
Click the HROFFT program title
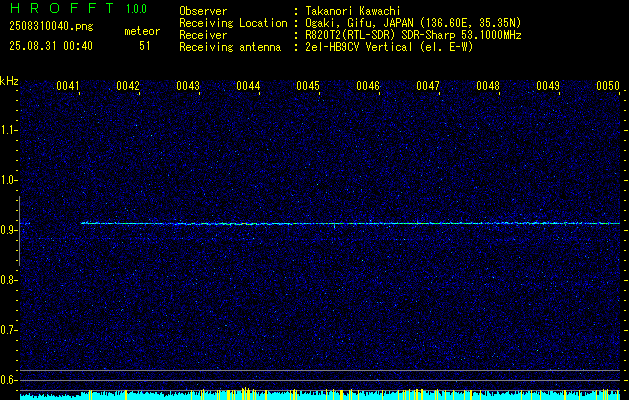click(61, 8)
